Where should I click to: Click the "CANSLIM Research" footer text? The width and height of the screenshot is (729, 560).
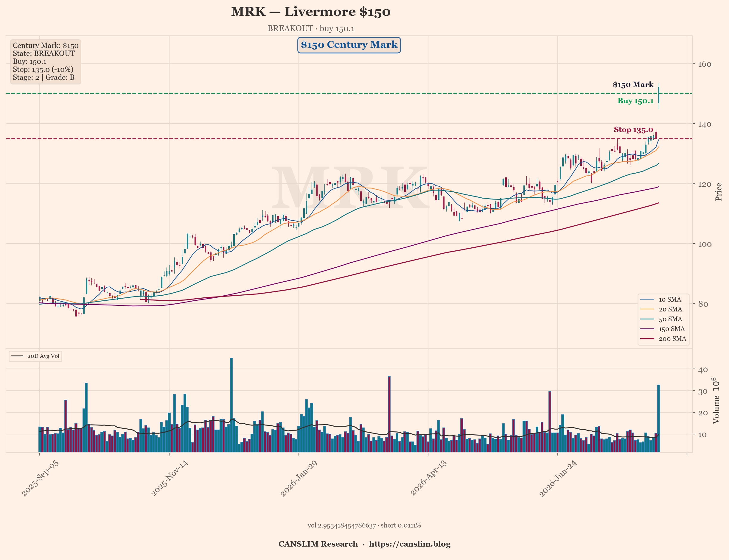318,544
